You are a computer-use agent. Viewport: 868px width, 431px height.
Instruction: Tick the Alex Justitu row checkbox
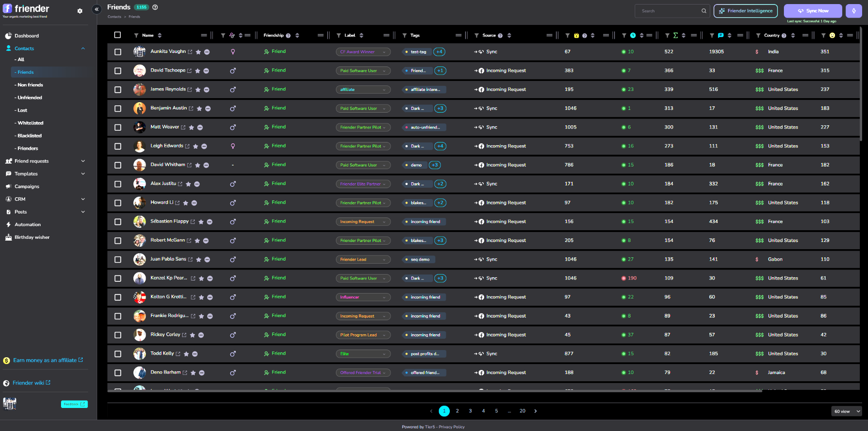(x=118, y=184)
